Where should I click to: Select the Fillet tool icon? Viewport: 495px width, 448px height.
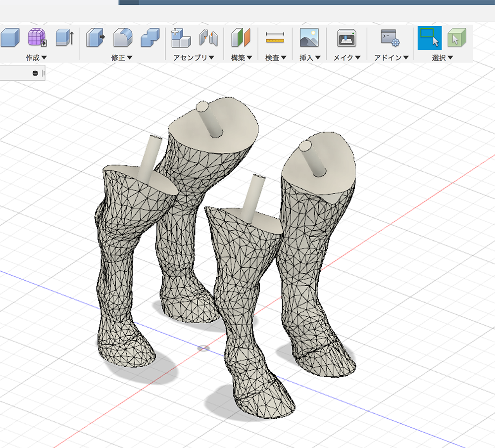(123, 37)
